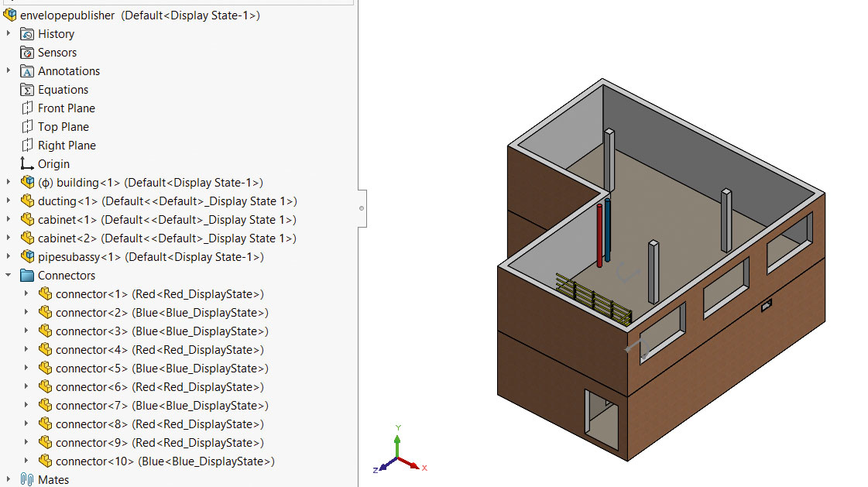Click the Equations sigma icon
The width and height of the screenshot is (868, 487).
coord(27,90)
